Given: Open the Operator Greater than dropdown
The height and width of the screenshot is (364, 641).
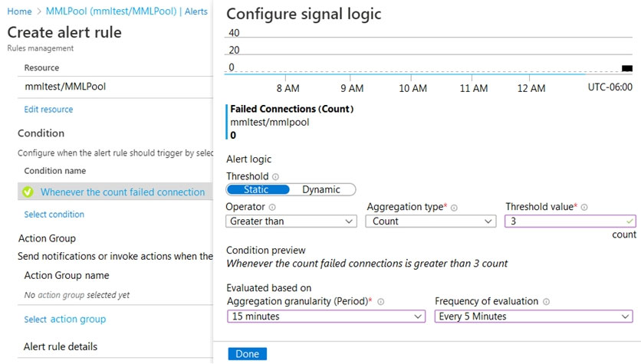Looking at the screenshot, I should click(291, 221).
